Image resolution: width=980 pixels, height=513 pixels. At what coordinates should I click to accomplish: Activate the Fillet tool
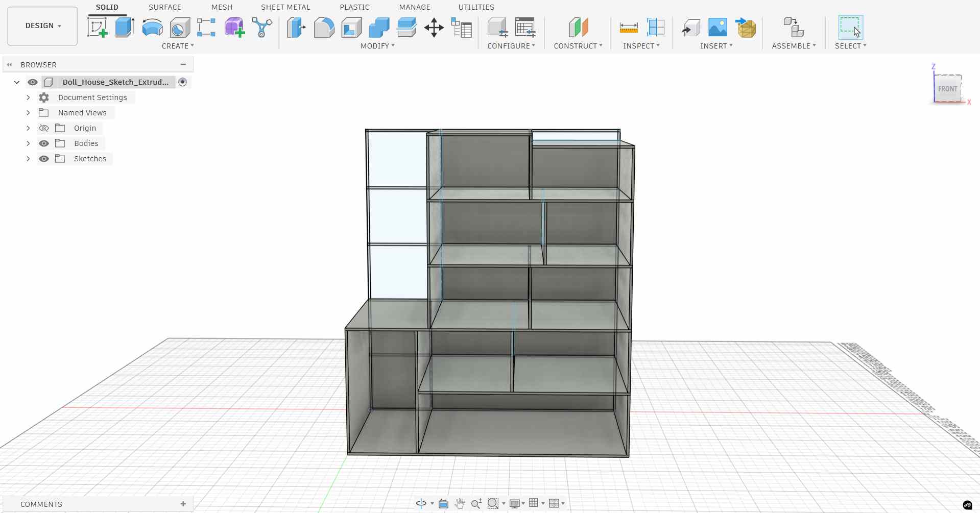[x=324, y=28]
